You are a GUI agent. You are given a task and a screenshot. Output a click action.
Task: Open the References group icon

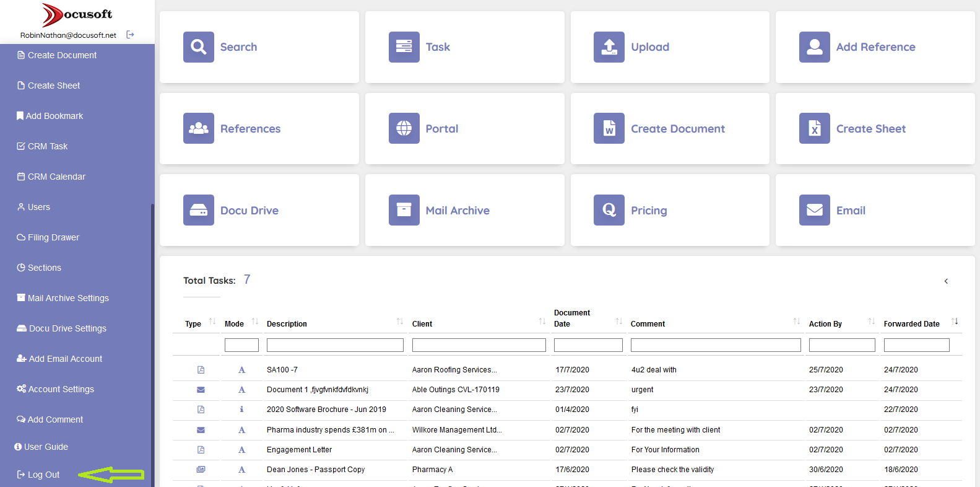199,128
